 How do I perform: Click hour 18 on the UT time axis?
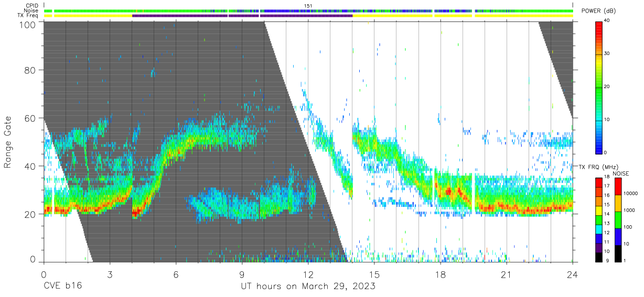pos(440,274)
